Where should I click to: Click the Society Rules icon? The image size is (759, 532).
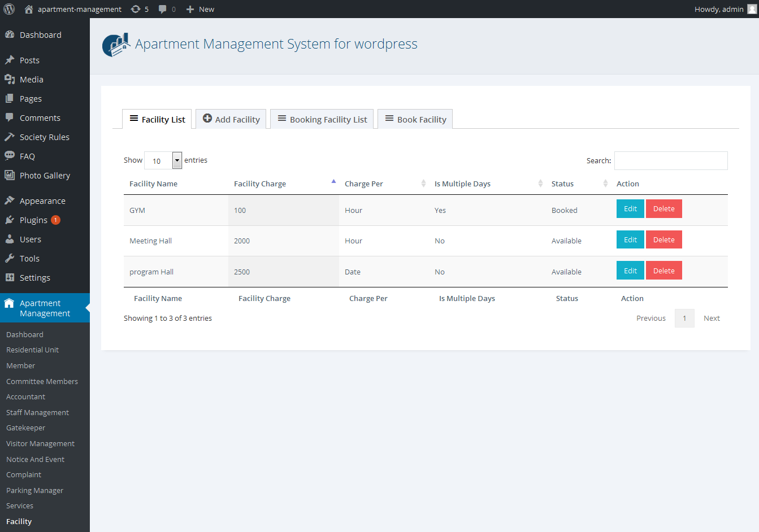10,137
